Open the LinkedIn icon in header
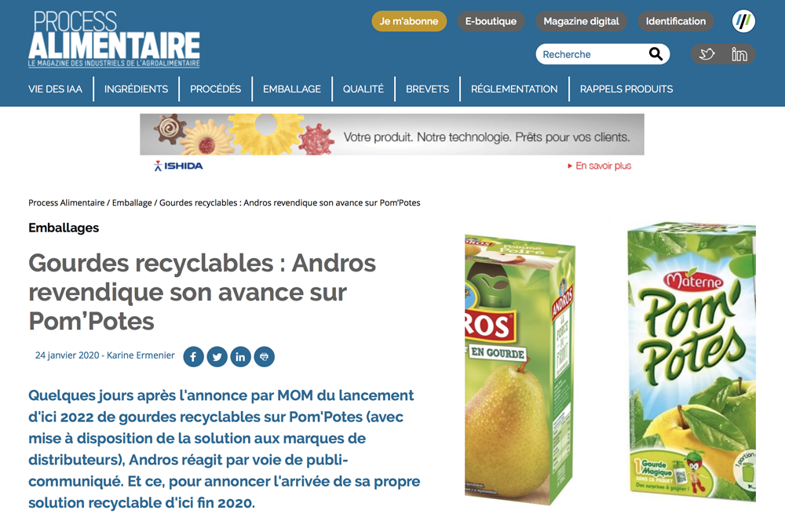 tap(739, 54)
